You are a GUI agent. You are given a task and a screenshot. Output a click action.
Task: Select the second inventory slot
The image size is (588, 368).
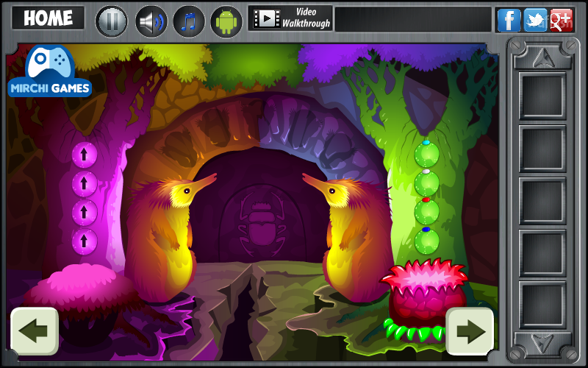coord(542,149)
